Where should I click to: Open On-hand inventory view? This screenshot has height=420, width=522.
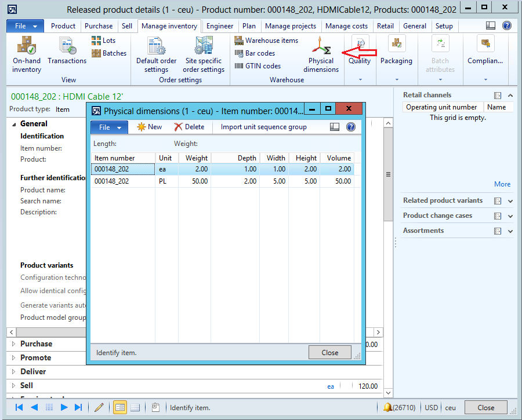point(27,54)
